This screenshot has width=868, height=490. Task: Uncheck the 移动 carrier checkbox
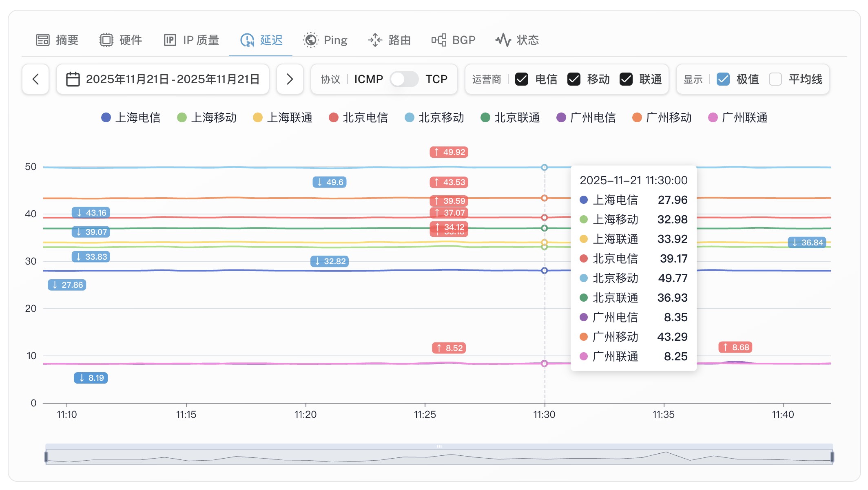pyautogui.click(x=574, y=79)
